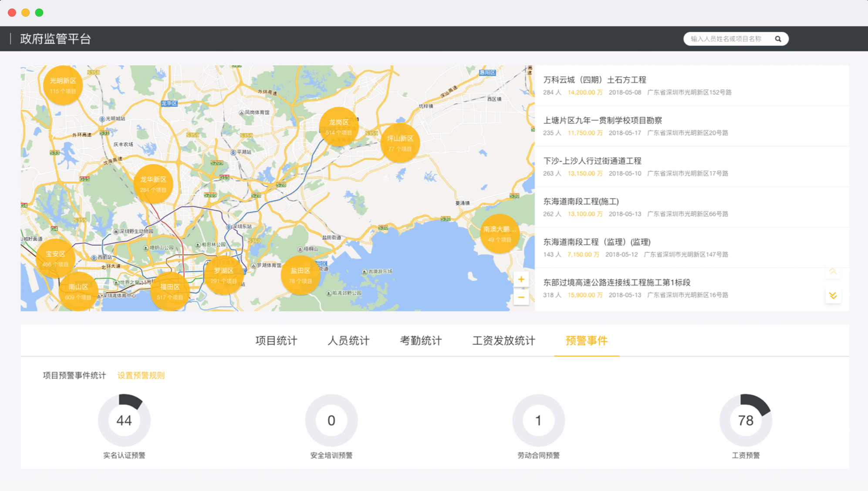Open the 南山区 cluster marker
Viewport: 868px width, 491px height.
78,291
